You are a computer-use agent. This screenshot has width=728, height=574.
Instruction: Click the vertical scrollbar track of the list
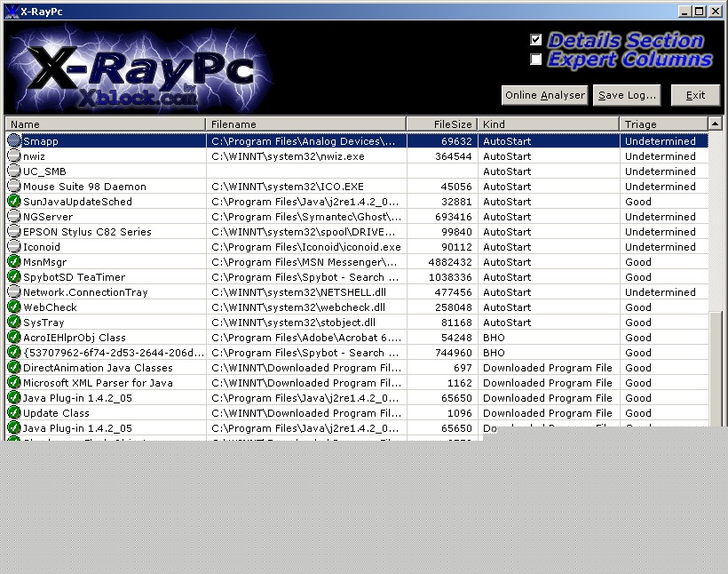(715, 220)
